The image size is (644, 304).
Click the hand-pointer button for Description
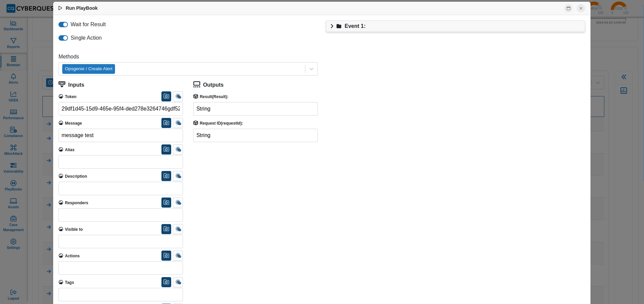[x=178, y=176]
